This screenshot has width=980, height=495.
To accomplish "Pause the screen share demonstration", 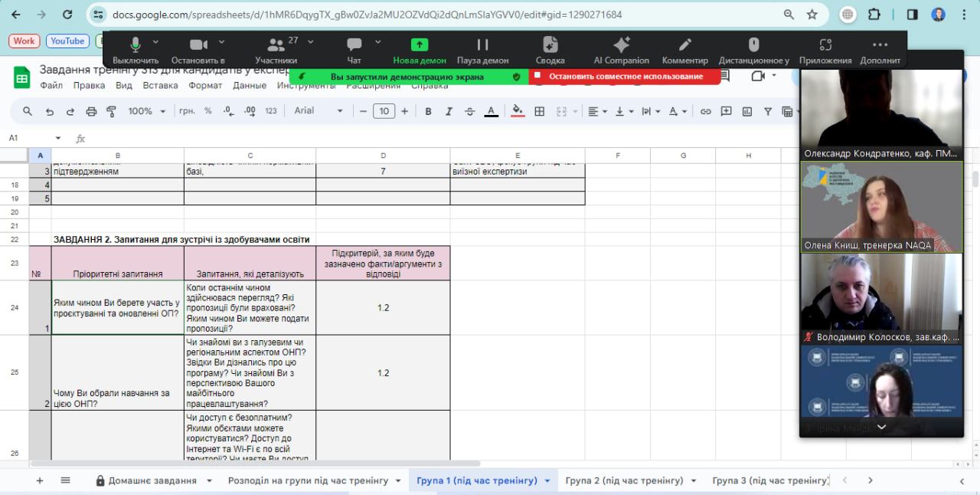I will (x=482, y=46).
